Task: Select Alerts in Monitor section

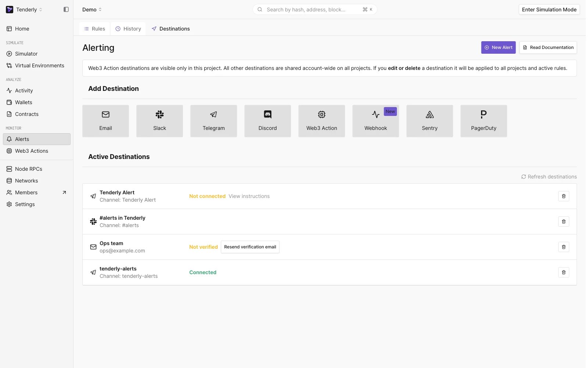Action: tap(36, 139)
